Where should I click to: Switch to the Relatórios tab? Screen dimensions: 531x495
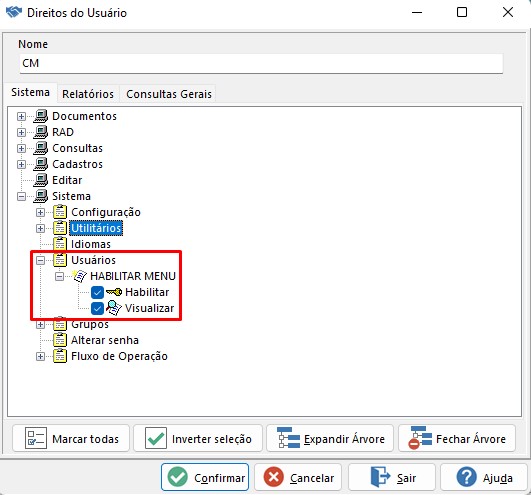tap(88, 94)
